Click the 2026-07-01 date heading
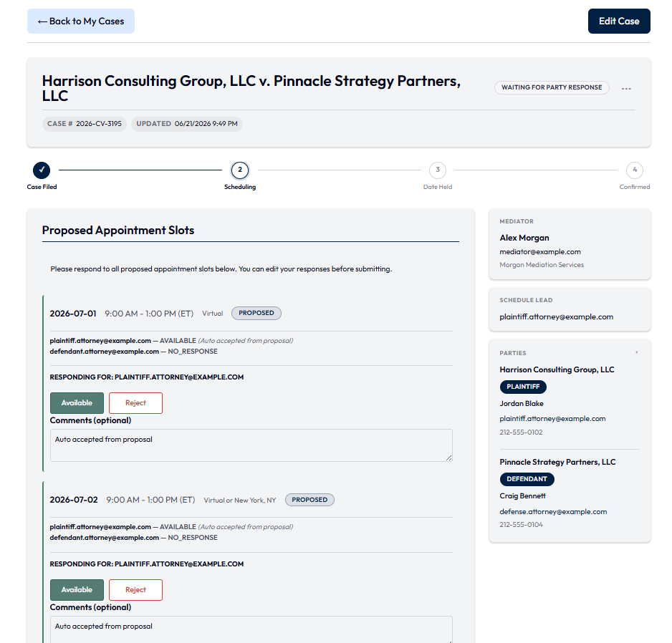 pos(73,313)
